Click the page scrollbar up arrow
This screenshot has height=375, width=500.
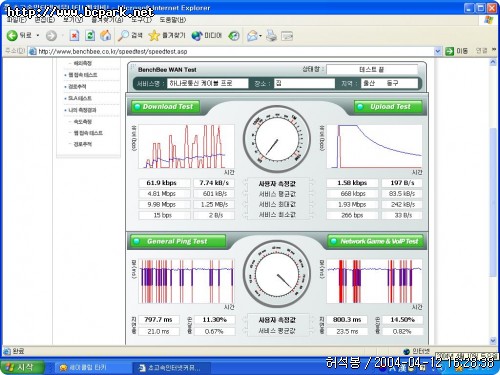pos(493,62)
